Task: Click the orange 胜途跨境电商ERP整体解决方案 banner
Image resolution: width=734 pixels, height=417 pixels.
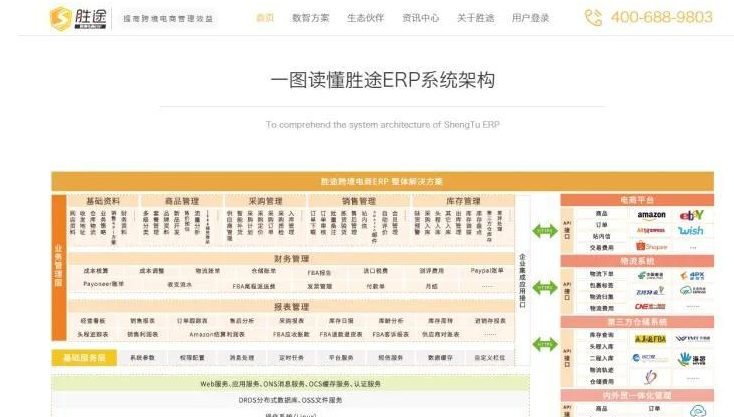Action: (x=382, y=181)
